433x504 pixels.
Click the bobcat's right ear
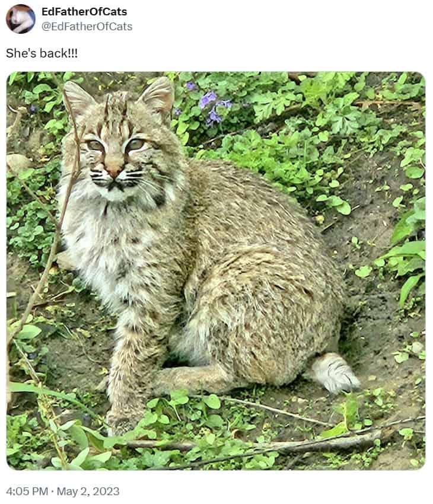click(158, 95)
